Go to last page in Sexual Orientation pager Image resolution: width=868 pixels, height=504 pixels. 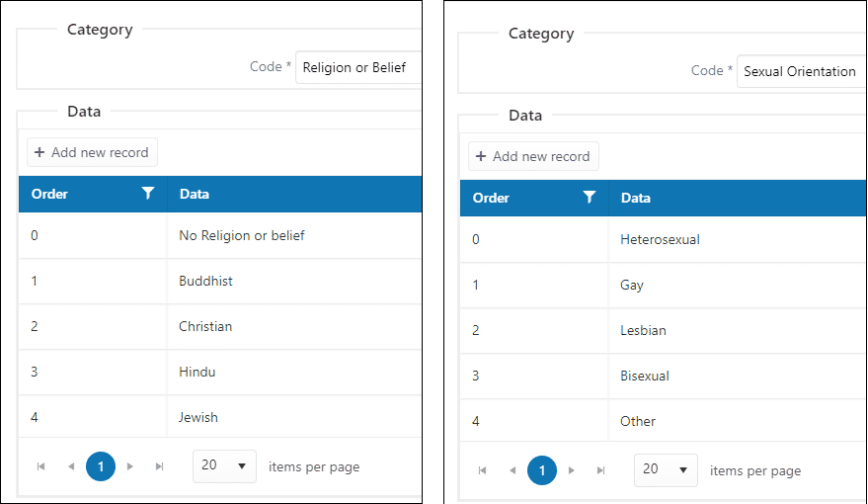point(600,470)
